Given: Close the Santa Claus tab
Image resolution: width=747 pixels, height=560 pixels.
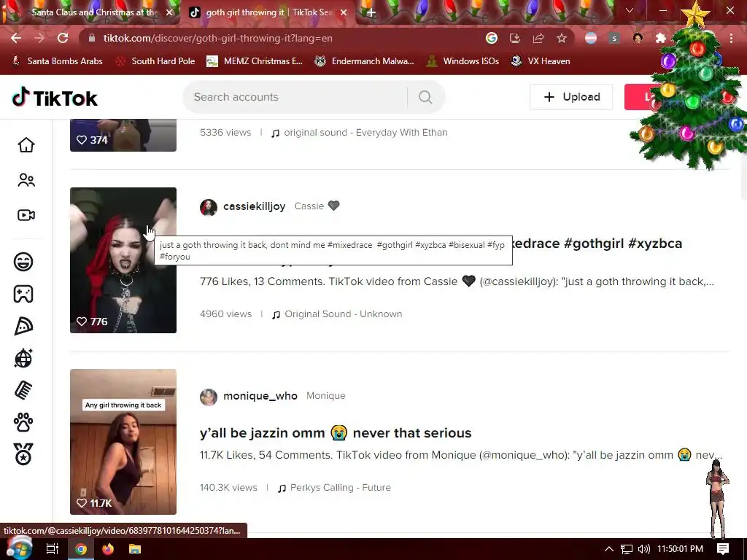Looking at the screenshot, I should point(169,13).
